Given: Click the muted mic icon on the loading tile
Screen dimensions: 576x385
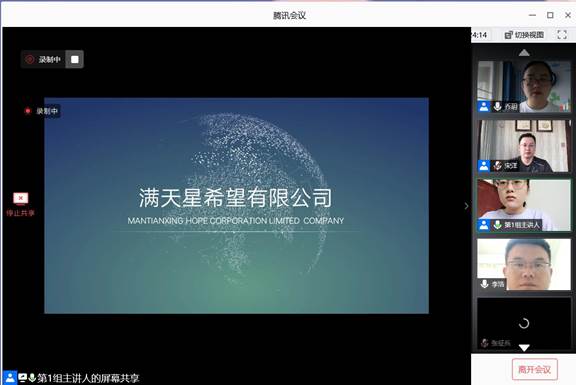Looking at the screenshot, I should (485, 343).
